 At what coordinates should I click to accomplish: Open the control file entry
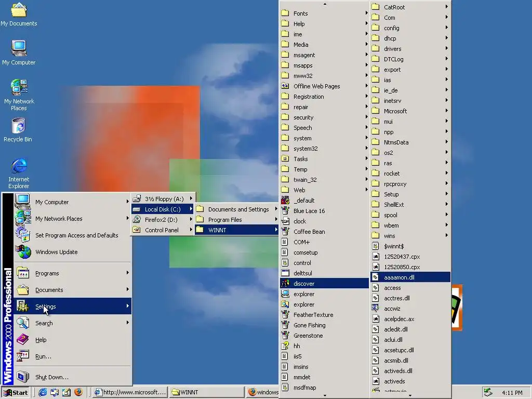pos(324,263)
